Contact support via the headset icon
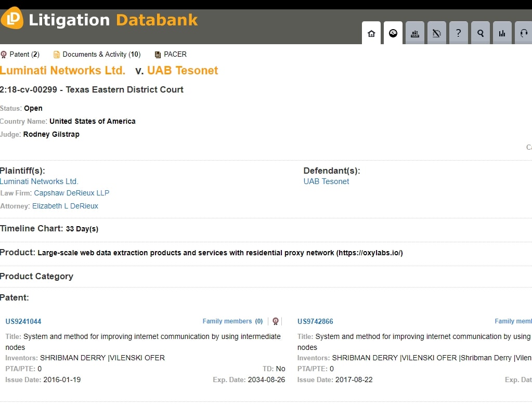Viewport: 532px width, 405px height. [x=524, y=33]
